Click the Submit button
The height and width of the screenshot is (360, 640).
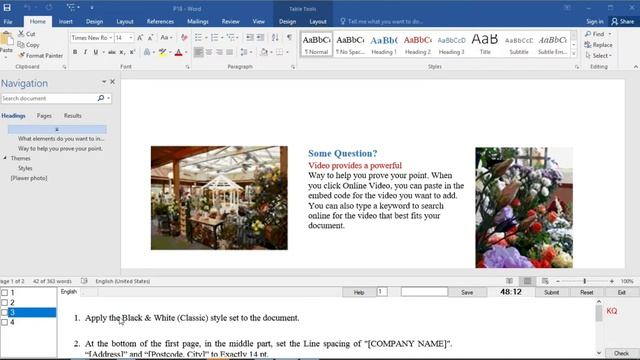(551, 292)
